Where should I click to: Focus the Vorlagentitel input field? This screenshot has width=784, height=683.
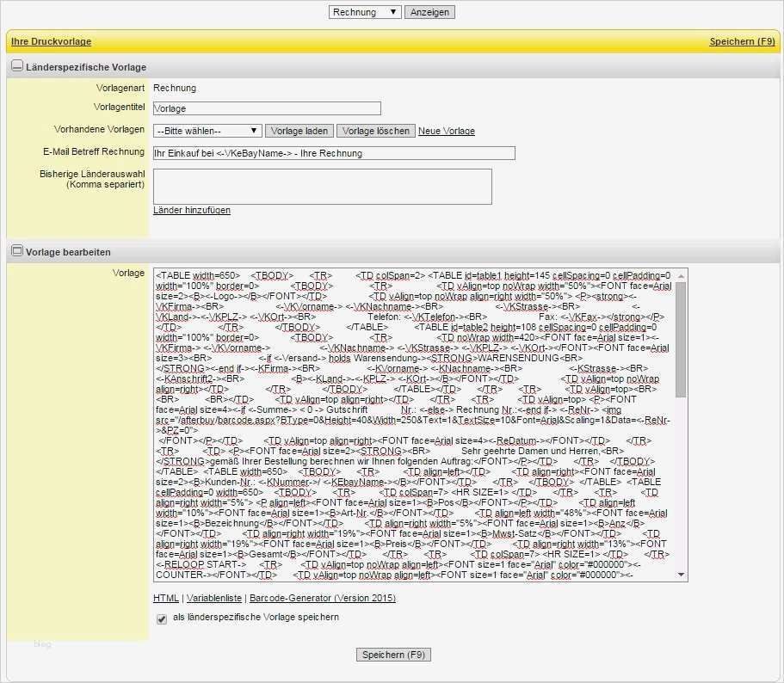[x=267, y=108]
